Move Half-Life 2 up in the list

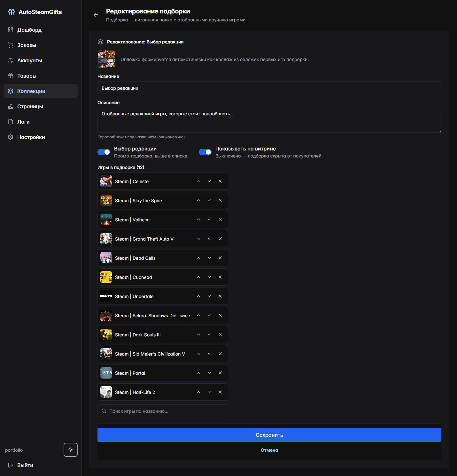[198, 392]
